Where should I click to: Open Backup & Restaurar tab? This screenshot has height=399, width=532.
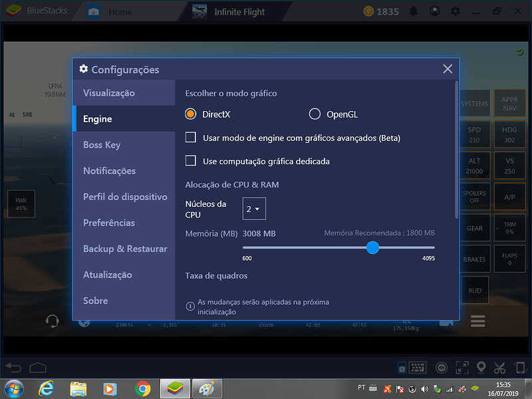pyautogui.click(x=124, y=249)
